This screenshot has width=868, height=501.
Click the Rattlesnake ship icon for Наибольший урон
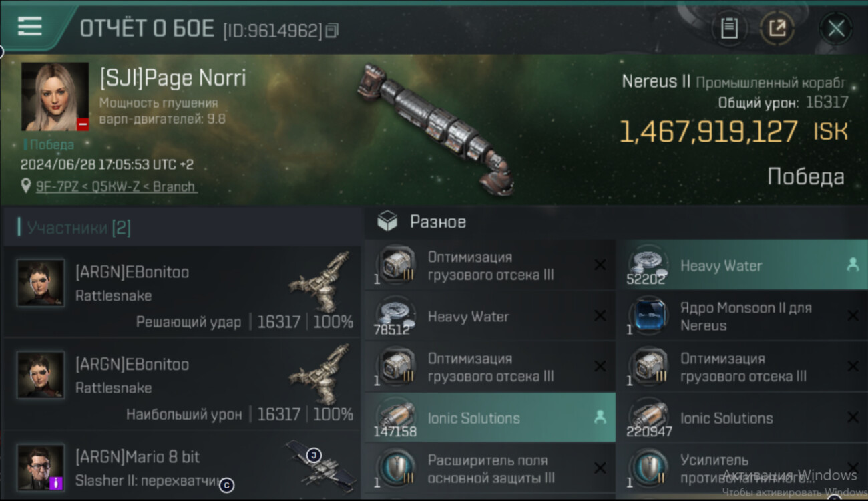pyautogui.click(x=321, y=374)
